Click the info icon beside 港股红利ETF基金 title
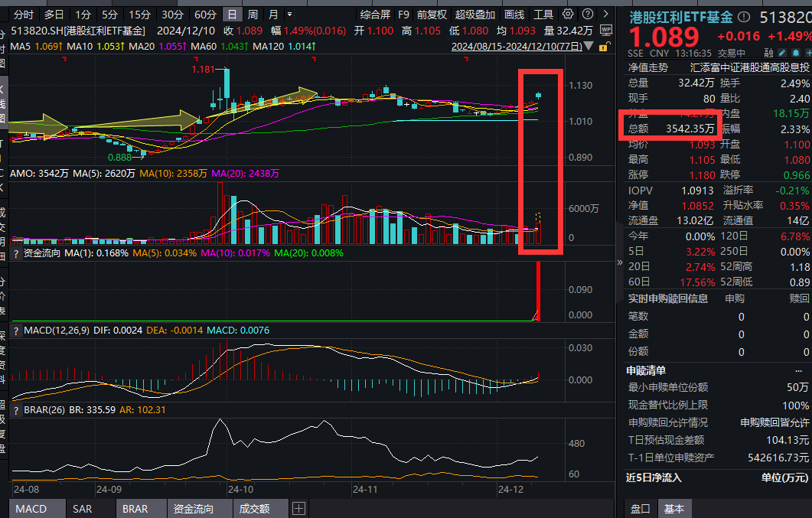Viewport: 812px width, 518px height. (x=744, y=18)
